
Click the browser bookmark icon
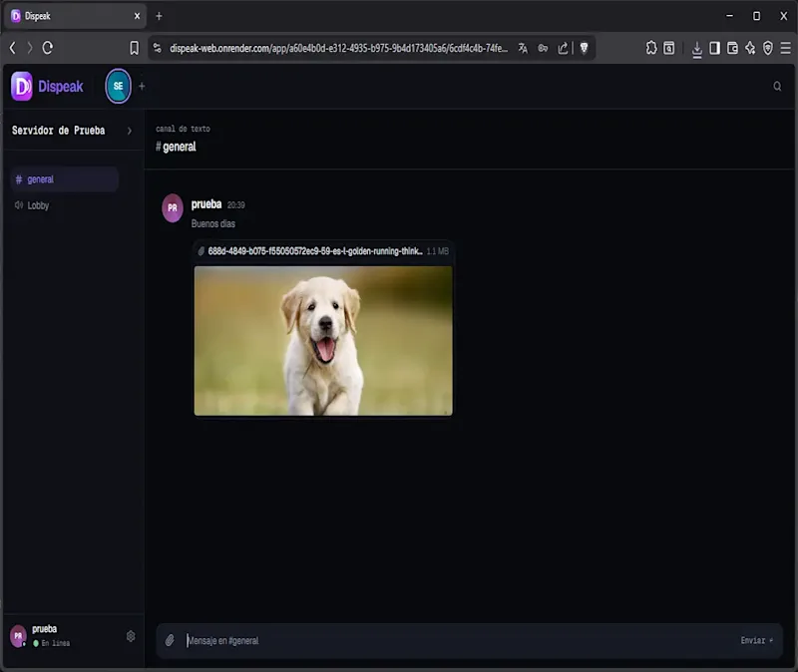[x=134, y=48]
